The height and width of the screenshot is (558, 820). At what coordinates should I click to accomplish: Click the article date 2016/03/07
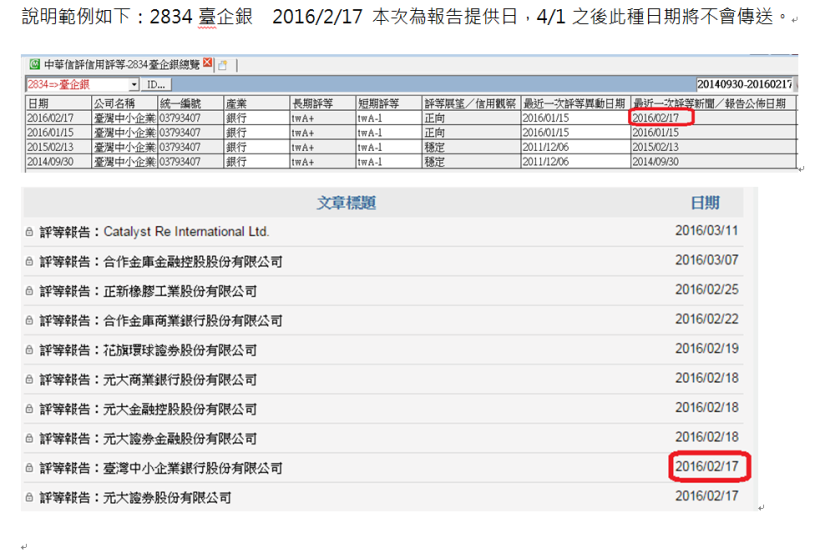[707, 260]
